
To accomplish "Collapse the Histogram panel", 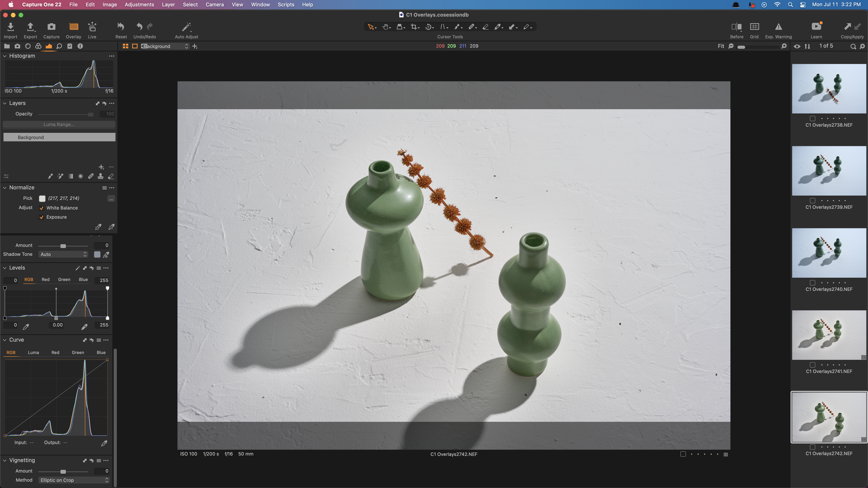I will 5,56.
